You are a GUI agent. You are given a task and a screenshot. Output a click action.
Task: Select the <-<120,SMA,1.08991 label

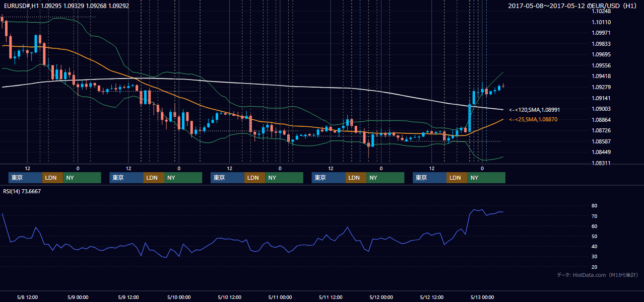(534, 110)
